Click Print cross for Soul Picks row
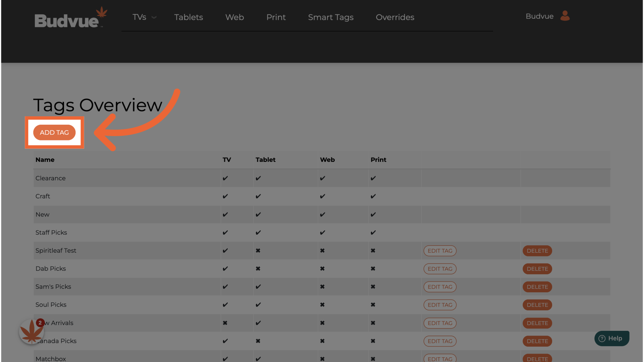The image size is (644, 362). (x=373, y=305)
